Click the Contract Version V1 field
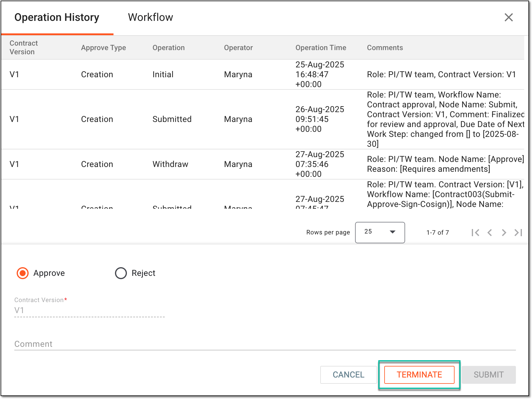The width and height of the screenshot is (532, 399). coord(89,310)
